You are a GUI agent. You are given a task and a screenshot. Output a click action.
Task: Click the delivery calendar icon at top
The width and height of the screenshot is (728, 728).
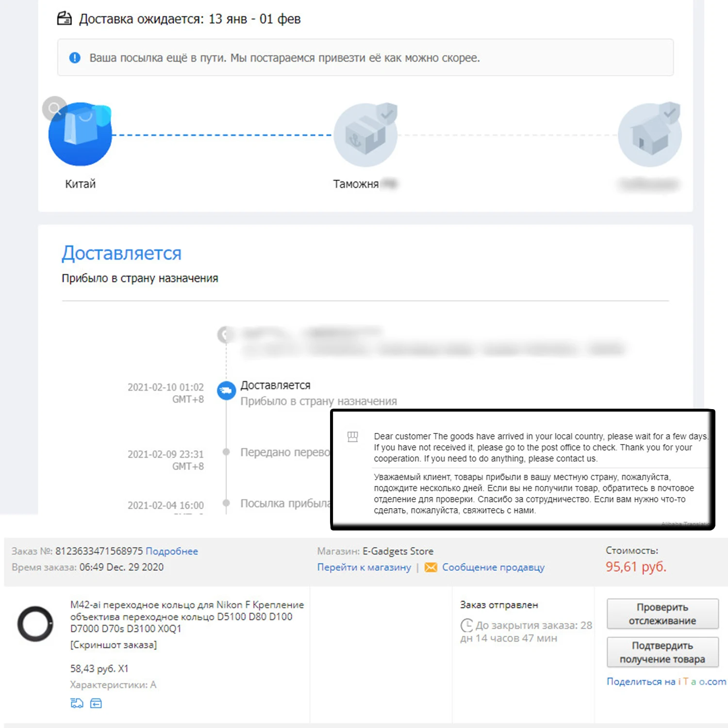coord(65,19)
